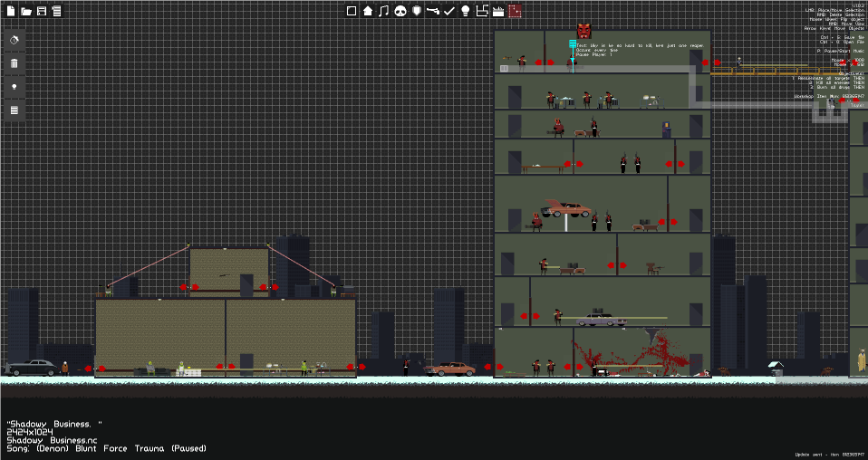868x460 pixels.
Task: Click the lightbulb icon in left panel
Action: pos(14,87)
